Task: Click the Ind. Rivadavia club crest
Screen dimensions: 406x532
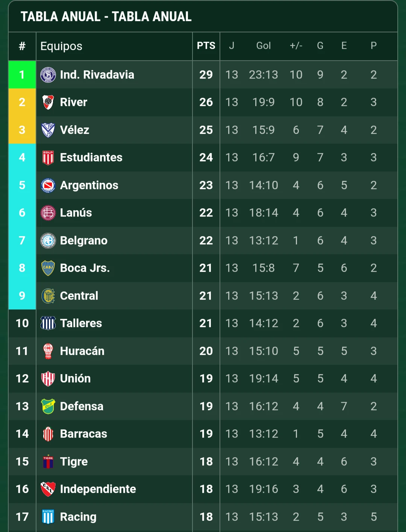Action: pos(48,74)
